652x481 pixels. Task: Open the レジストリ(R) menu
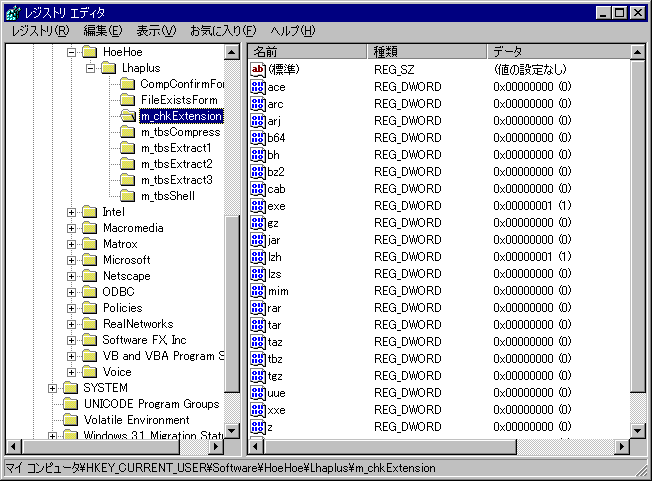[x=40, y=31]
